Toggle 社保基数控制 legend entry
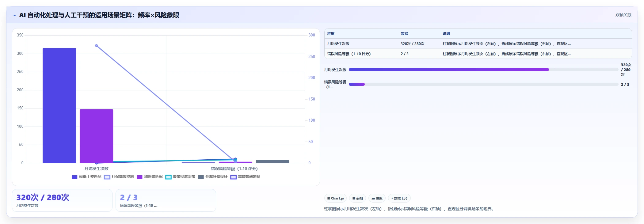644x224 pixels. (x=119, y=177)
